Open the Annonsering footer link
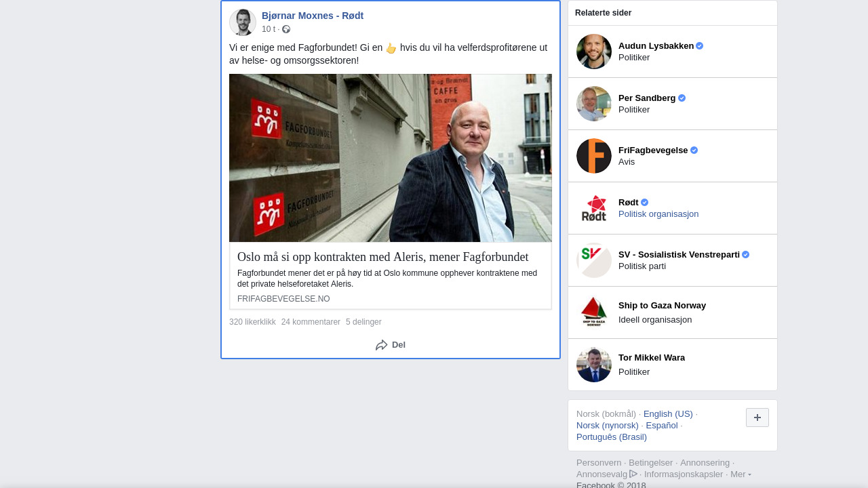Image resolution: width=868 pixels, height=488 pixels. coord(705,463)
